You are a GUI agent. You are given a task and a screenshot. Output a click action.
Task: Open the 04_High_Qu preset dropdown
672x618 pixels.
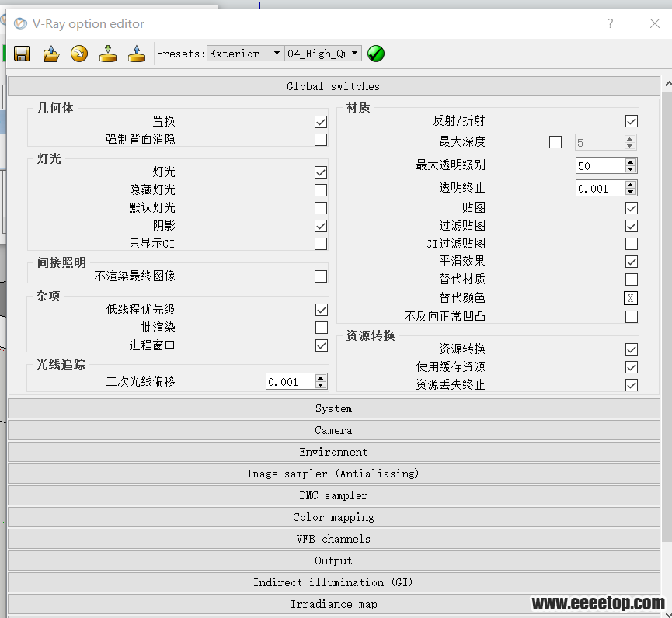[323, 54]
